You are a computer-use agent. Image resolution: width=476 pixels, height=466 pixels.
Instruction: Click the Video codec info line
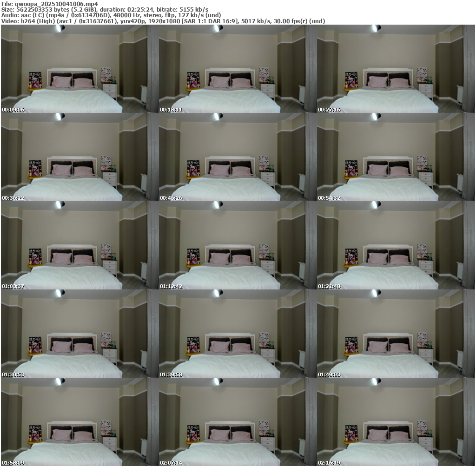(x=163, y=21)
